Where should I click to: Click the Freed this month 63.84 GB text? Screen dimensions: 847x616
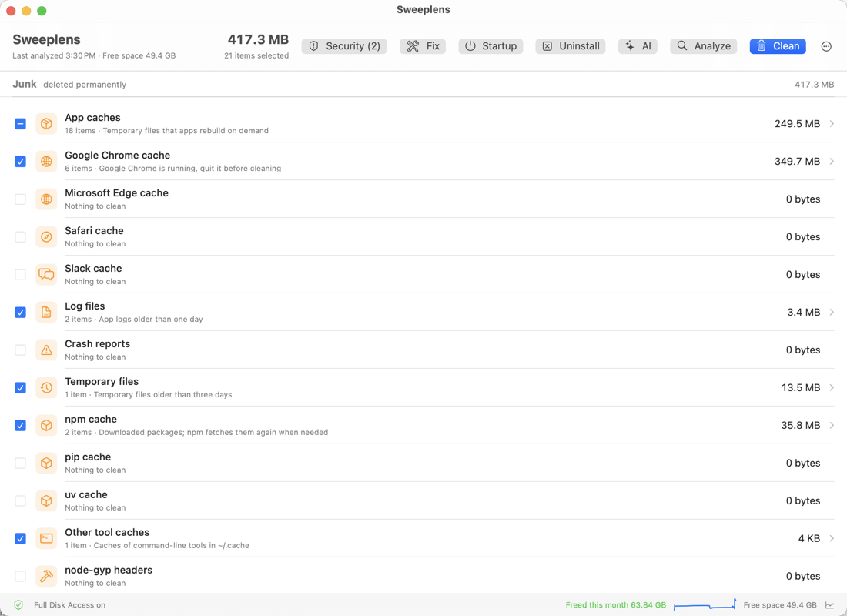616,605
